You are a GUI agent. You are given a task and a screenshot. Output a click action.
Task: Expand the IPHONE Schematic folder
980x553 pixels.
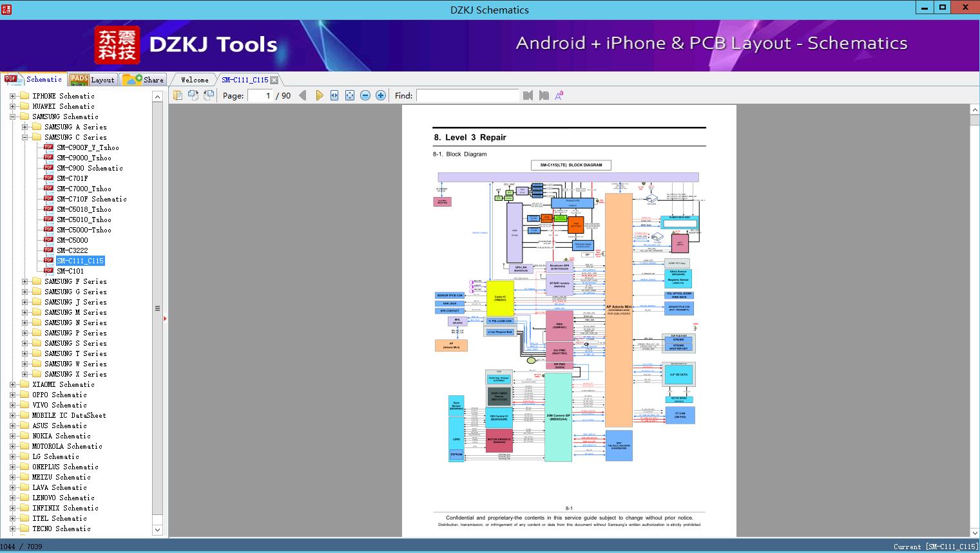(x=12, y=96)
